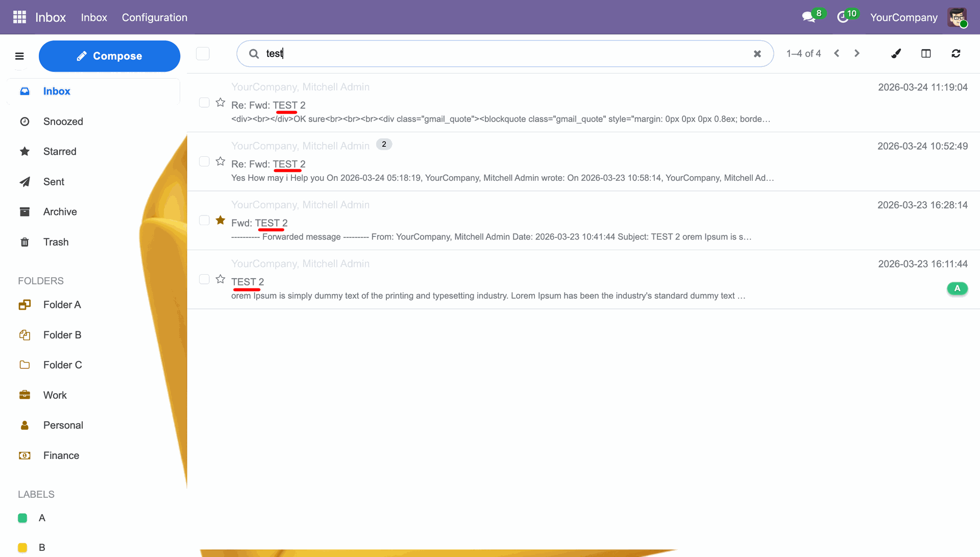Click the yellow label B swatch

(x=22, y=548)
